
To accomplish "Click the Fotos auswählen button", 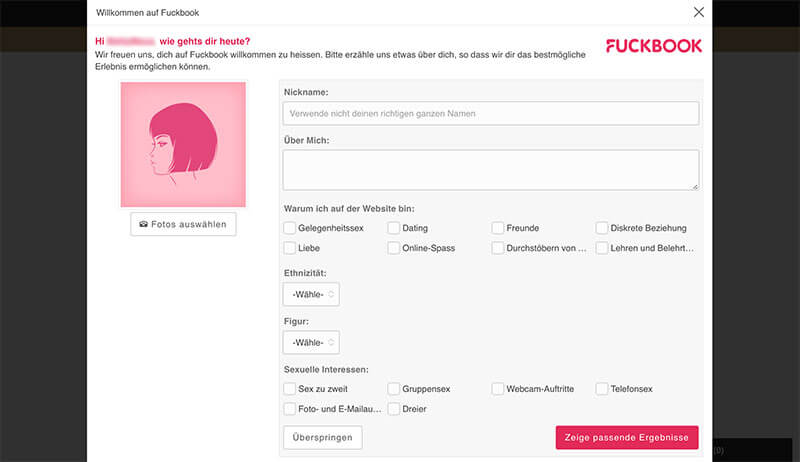I will tap(183, 224).
